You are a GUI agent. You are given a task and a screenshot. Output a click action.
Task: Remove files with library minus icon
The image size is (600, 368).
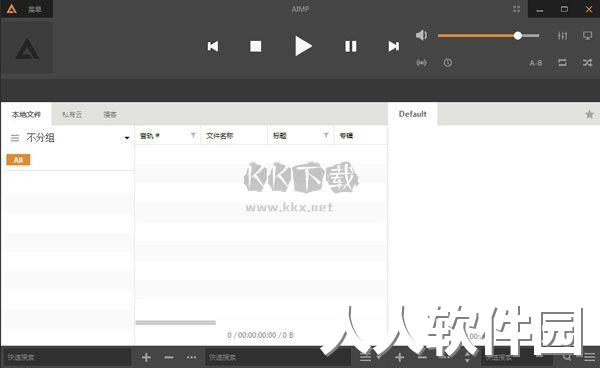click(x=169, y=357)
